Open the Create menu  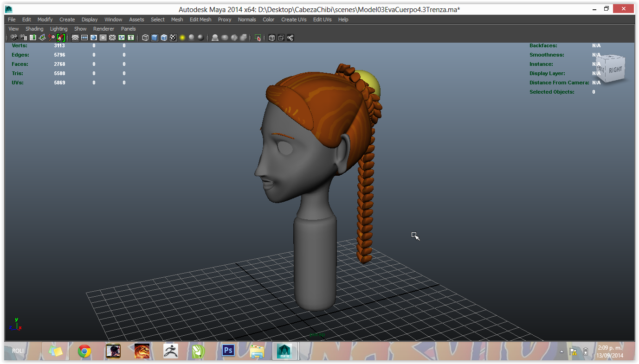pyautogui.click(x=67, y=19)
